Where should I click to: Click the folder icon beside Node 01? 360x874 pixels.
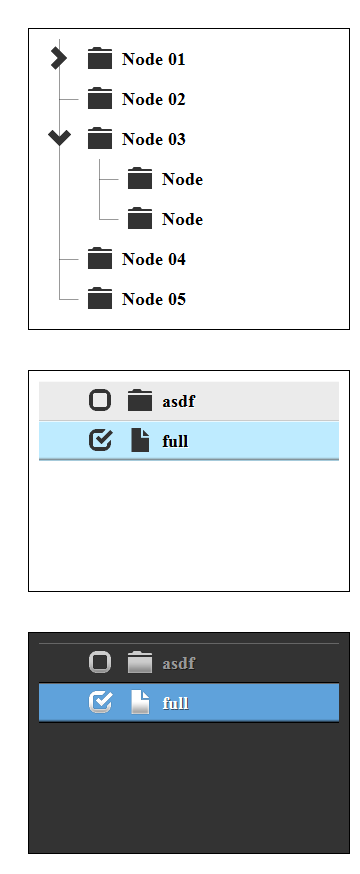tap(100, 59)
